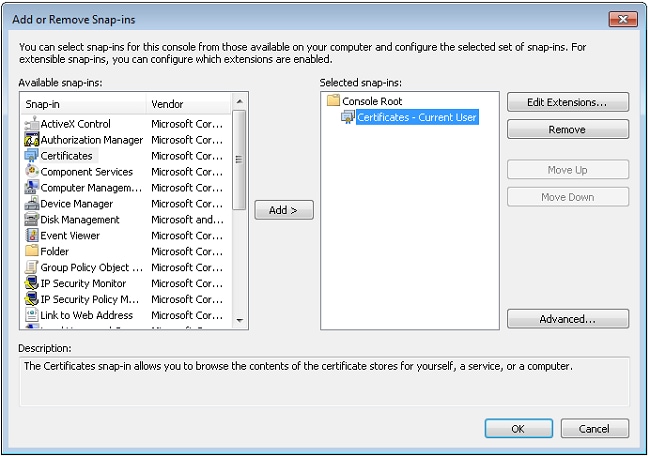Confirm with the OK button
The image size is (650, 457).
(518, 429)
